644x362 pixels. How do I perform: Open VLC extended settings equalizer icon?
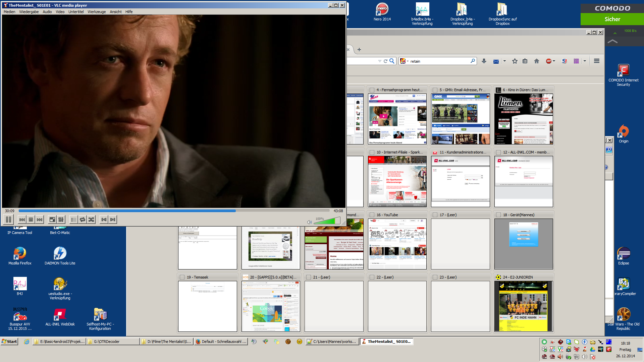[61, 220]
